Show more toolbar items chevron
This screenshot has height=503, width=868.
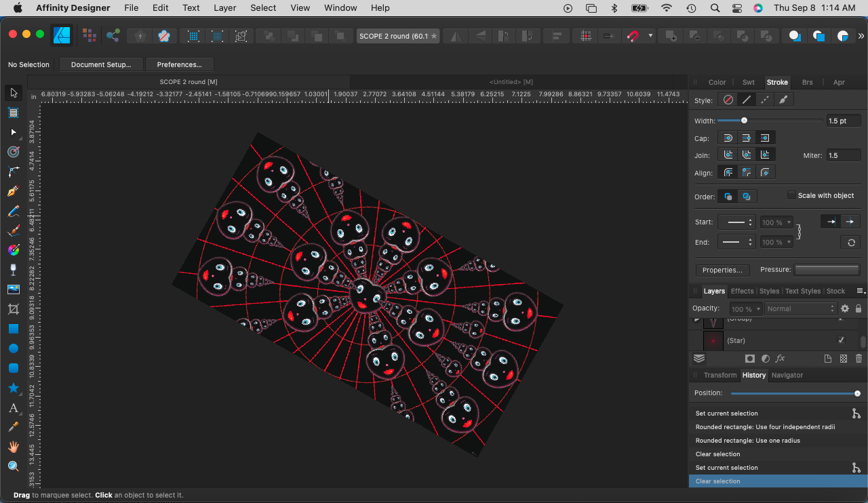[x=861, y=36]
